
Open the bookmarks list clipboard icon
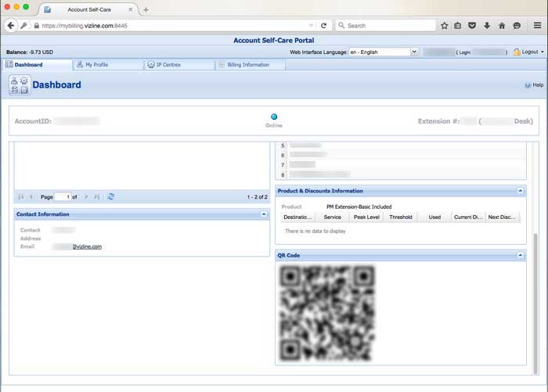tap(457, 26)
